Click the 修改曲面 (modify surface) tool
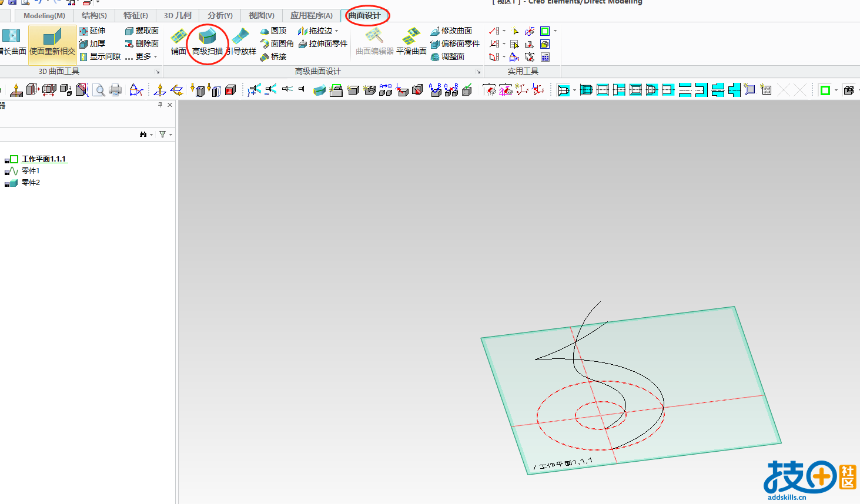Screen dimensions: 860x504 click(x=451, y=31)
